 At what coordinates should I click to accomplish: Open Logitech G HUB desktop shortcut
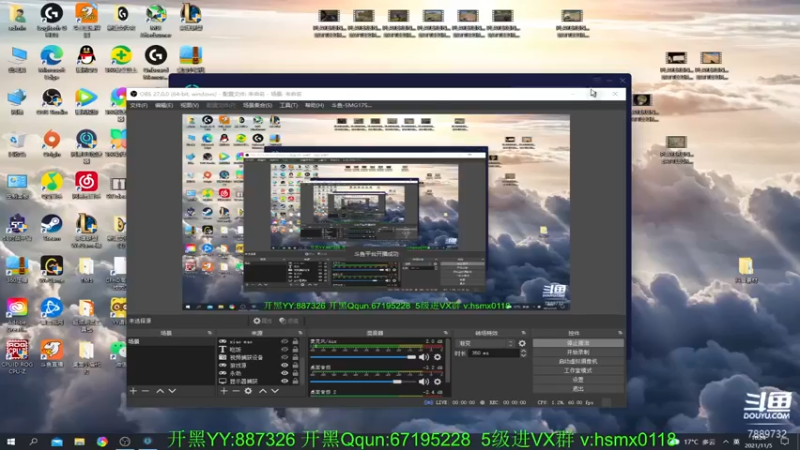click(x=52, y=19)
